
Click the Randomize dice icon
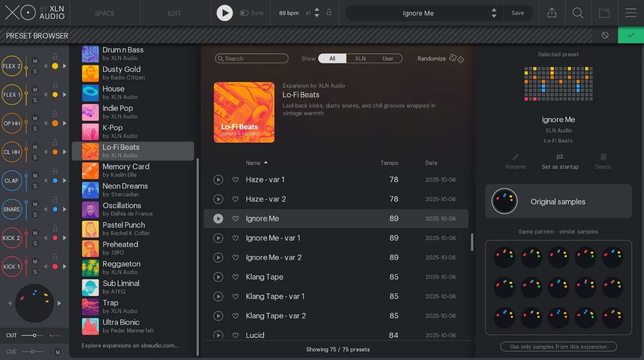click(x=456, y=58)
